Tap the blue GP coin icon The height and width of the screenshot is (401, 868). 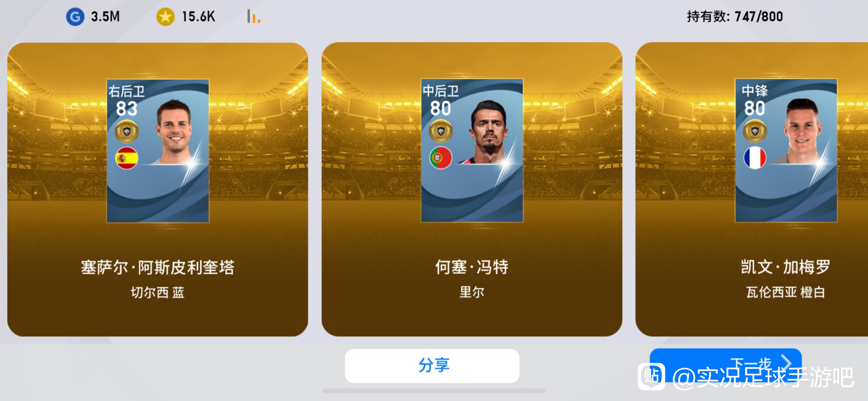75,17
